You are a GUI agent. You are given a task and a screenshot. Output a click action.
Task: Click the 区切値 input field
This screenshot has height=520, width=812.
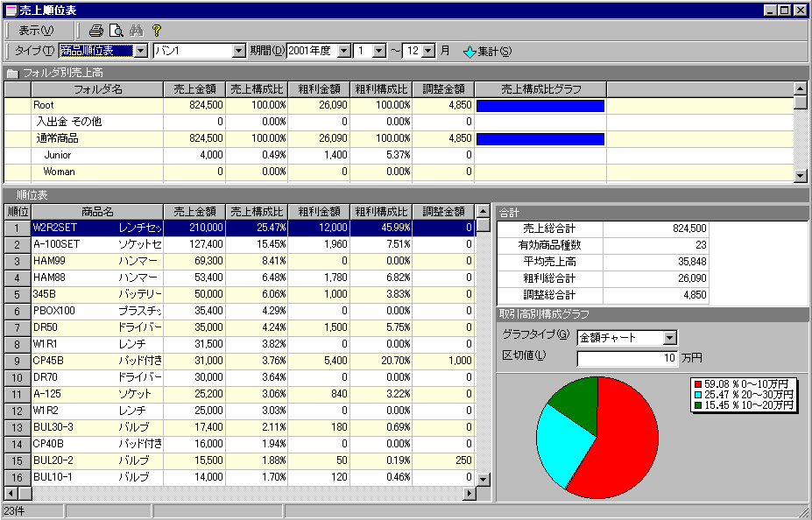click(627, 358)
